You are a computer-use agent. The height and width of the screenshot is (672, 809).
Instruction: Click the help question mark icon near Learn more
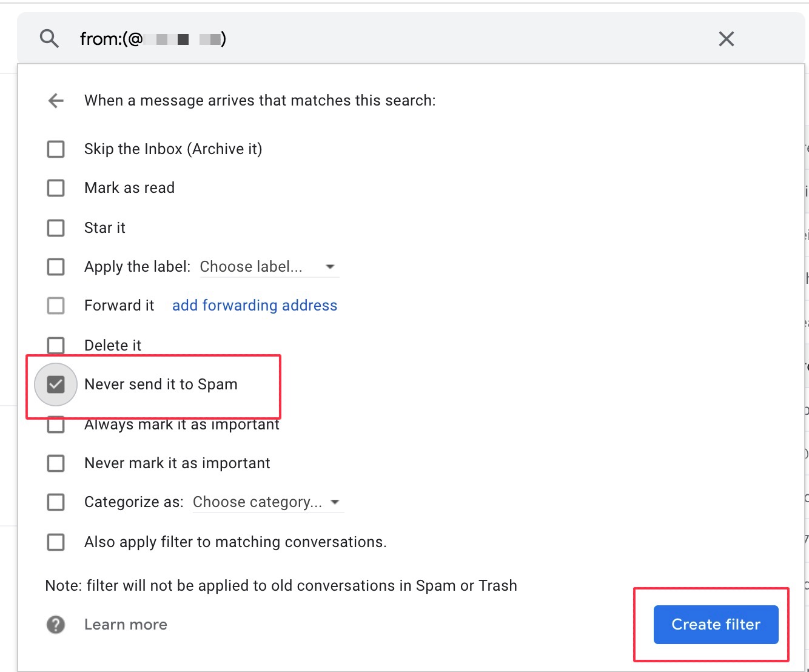(x=55, y=624)
